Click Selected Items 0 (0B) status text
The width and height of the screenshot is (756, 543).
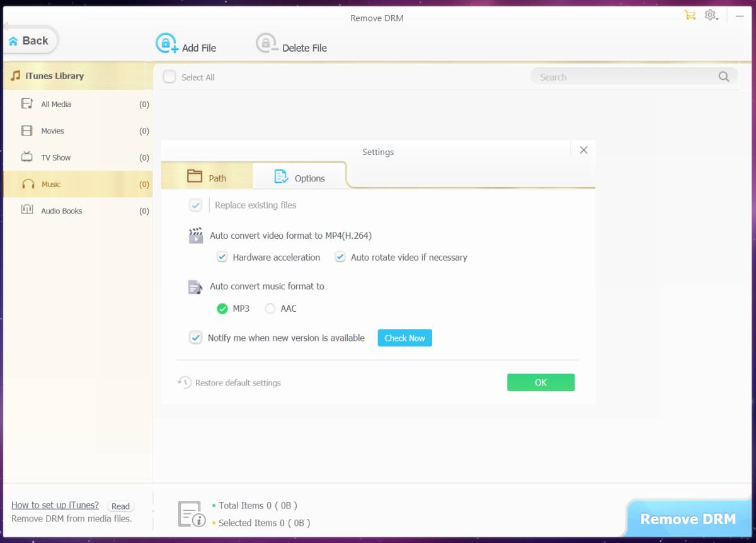coord(265,523)
